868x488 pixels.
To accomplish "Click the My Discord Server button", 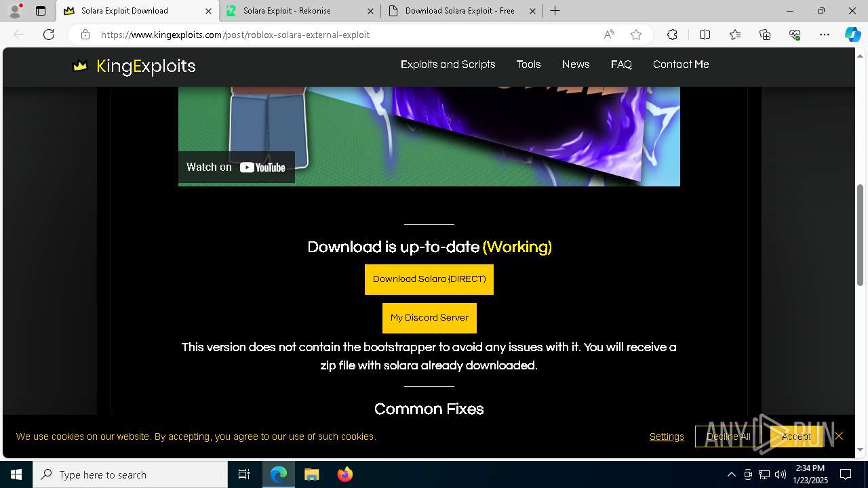I will 429,318.
